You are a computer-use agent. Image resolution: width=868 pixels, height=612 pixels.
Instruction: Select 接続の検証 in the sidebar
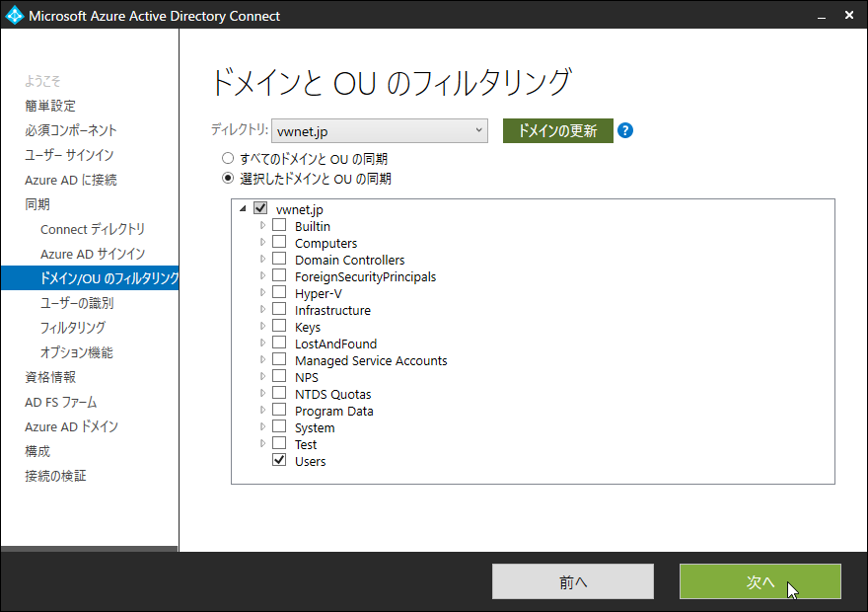tap(55, 476)
